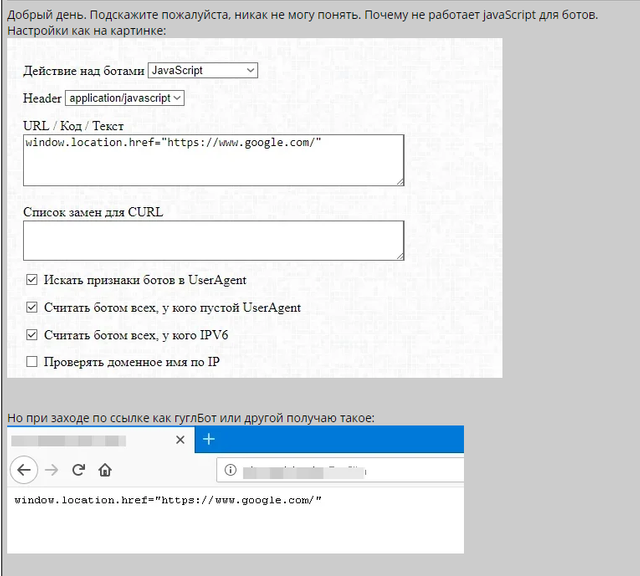Toggle 'Считать ботом всех, у кого пустой UserAgent'
Image resolution: width=640 pixels, height=576 pixels.
(32, 307)
